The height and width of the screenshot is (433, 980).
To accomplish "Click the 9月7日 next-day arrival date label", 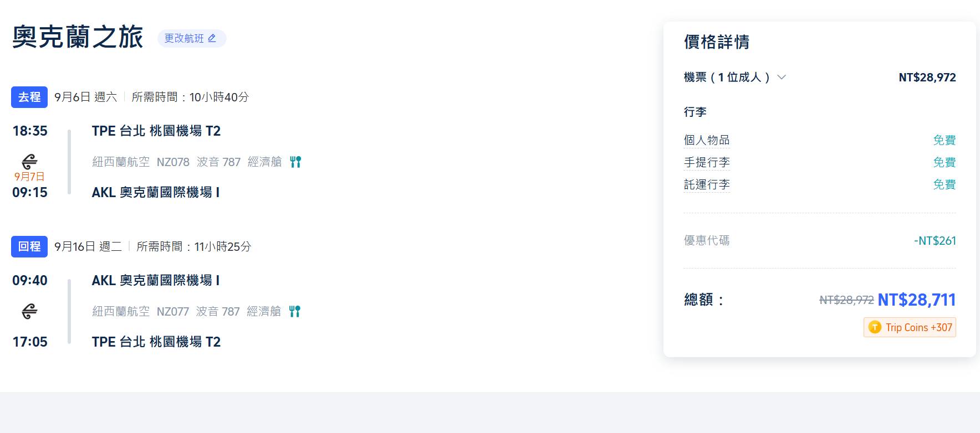I will [x=29, y=177].
